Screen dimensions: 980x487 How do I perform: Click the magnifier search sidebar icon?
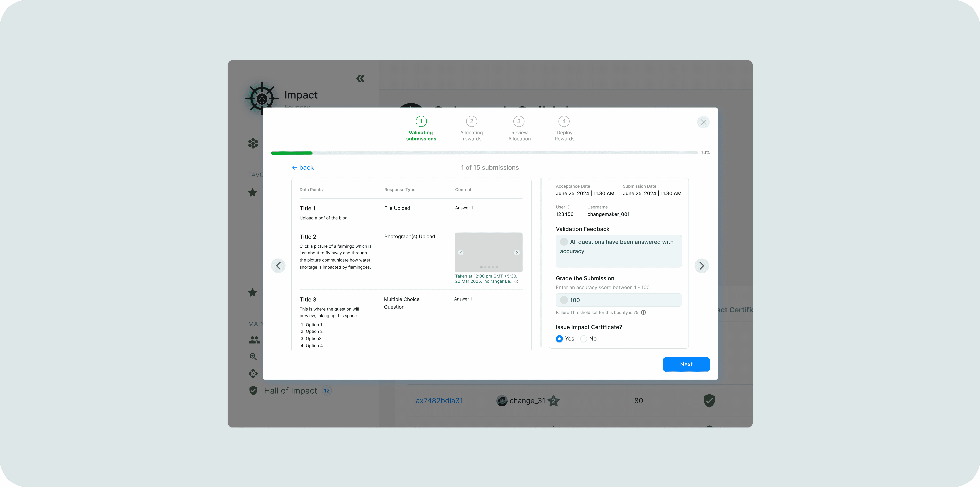point(253,357)
